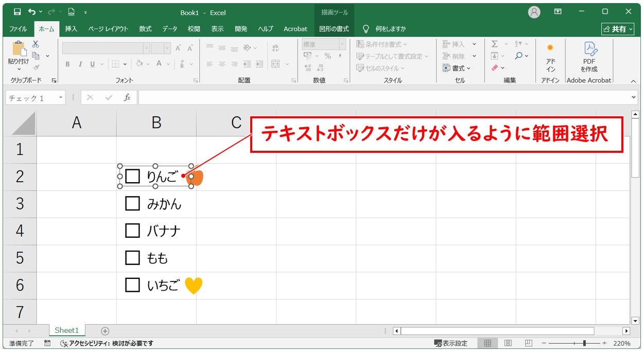Open Find and Select magnifier
The image size is (644, 352).
click(519, 56)
